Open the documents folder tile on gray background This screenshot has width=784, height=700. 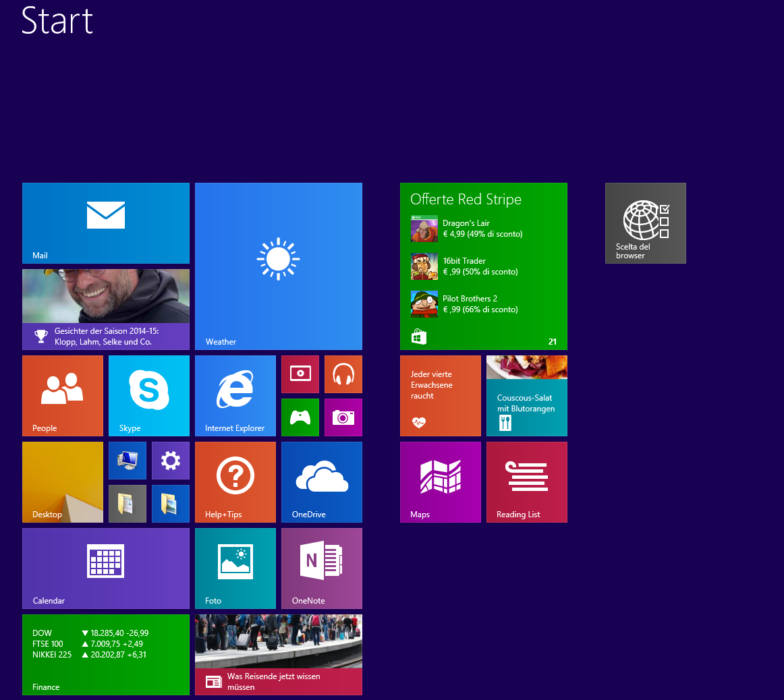point(128,504)
